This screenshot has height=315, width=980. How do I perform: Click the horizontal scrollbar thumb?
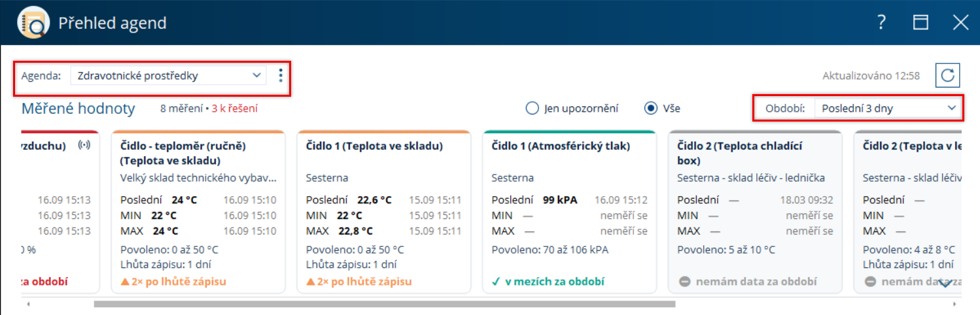[x=384, y=304]
